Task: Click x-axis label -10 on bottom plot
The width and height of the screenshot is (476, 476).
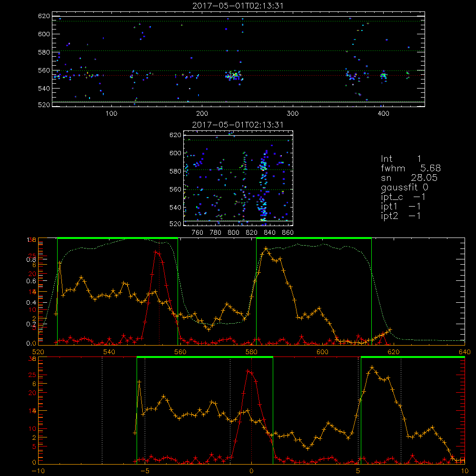Action: [38, 471]
